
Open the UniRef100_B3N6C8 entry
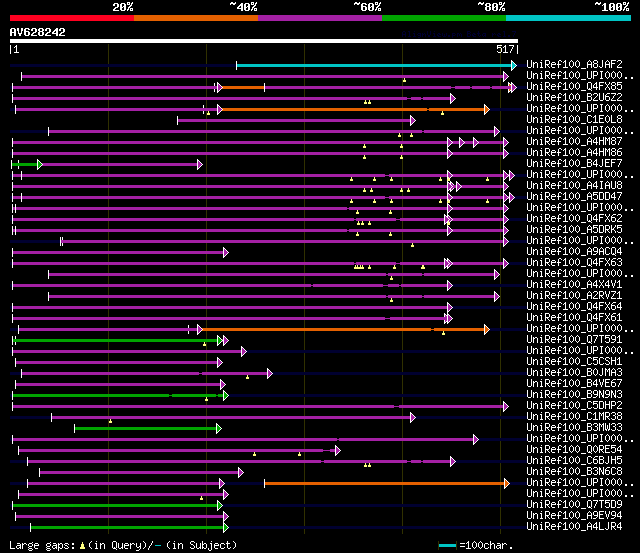pos(574,472)
